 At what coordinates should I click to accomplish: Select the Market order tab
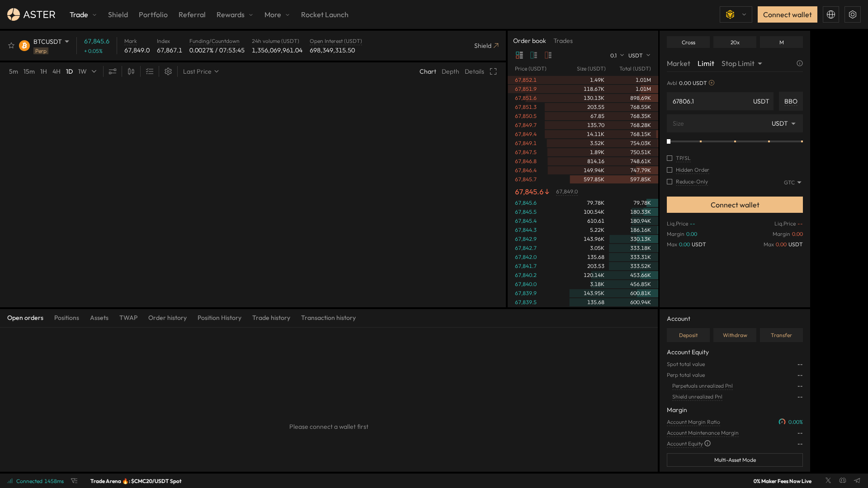[678, 63]
